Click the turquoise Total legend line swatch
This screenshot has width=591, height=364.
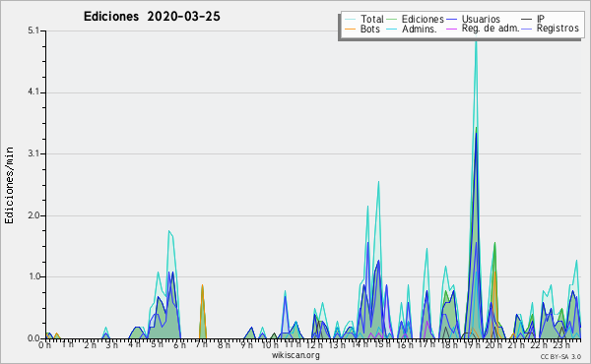pos(350,20)
